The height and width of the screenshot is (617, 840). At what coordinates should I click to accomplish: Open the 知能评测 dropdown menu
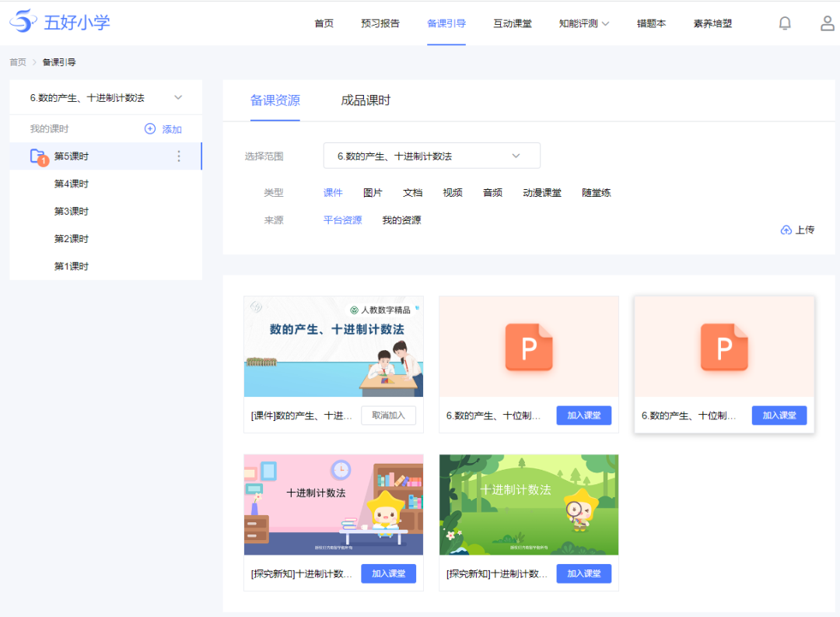coord(584,23)
